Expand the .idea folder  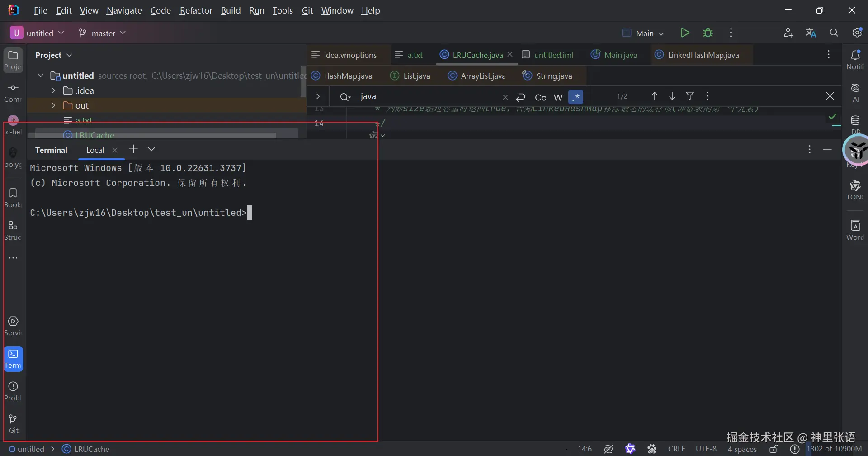[x=54, y=90]
